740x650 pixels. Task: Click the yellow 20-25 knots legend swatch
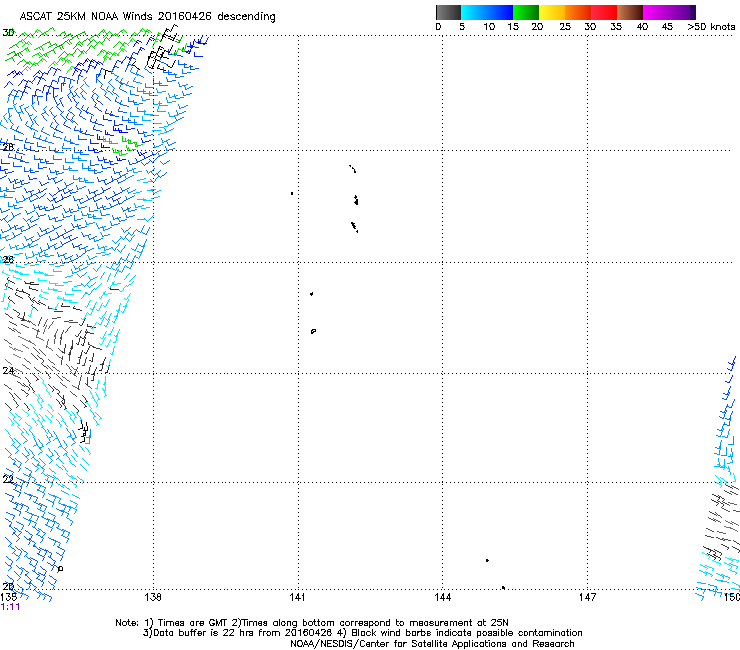(x=552, y=12)
